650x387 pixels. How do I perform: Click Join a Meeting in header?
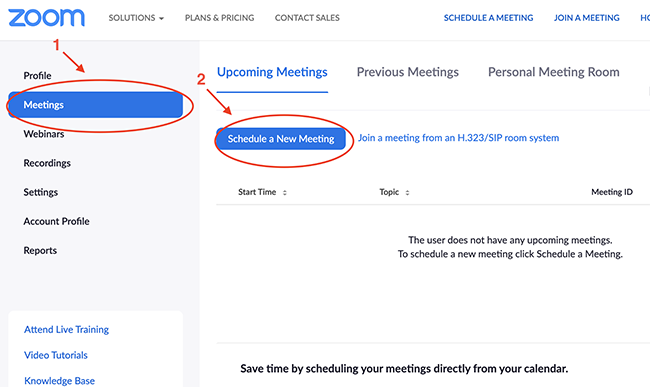(x=587, y=18)
